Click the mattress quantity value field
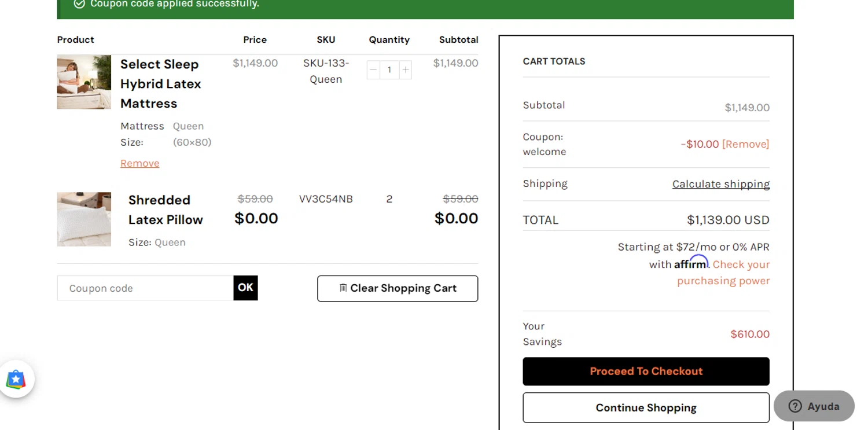Screen dimensions: 868x430 (389, 70)
